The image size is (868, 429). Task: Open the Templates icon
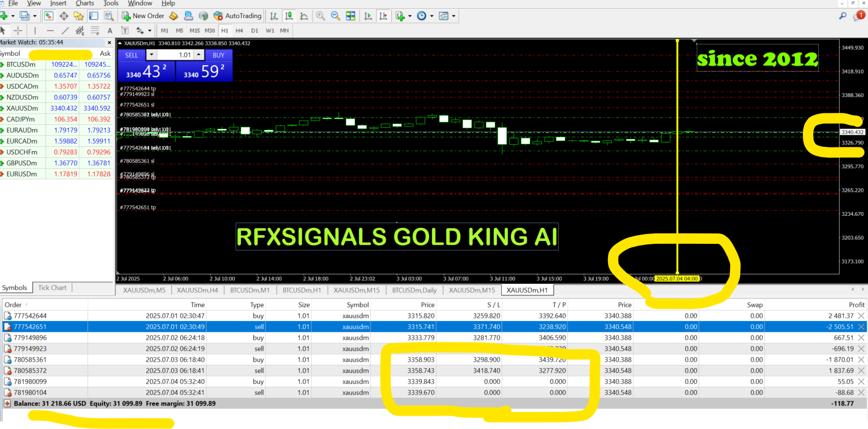point(444,16)
